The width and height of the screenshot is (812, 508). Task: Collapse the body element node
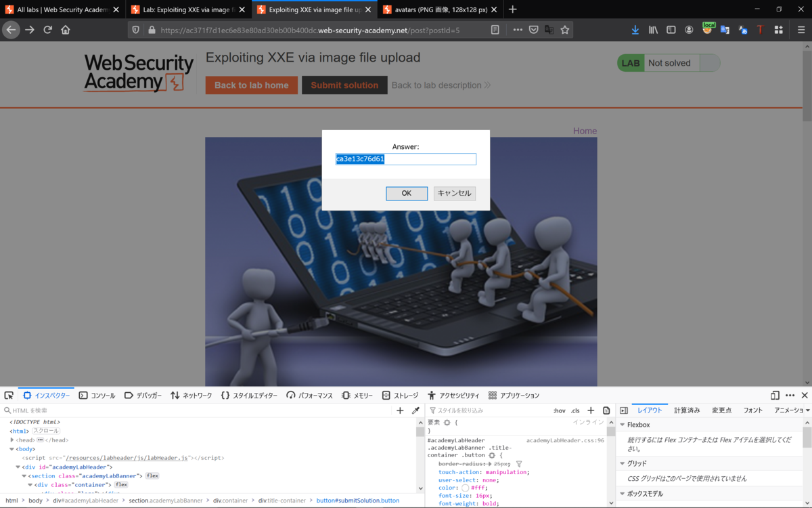(x=12, y=449)
